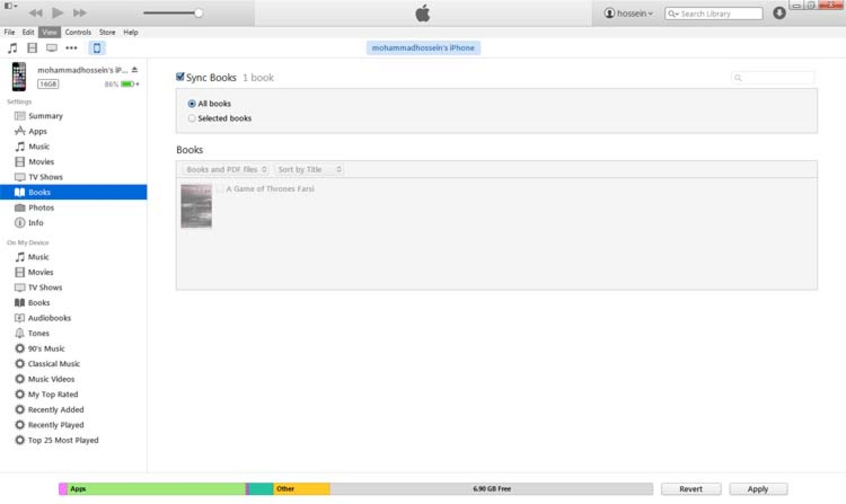Viewport: 846px width, 504px height.
Task: Click the play button
Action: point(57,13)
